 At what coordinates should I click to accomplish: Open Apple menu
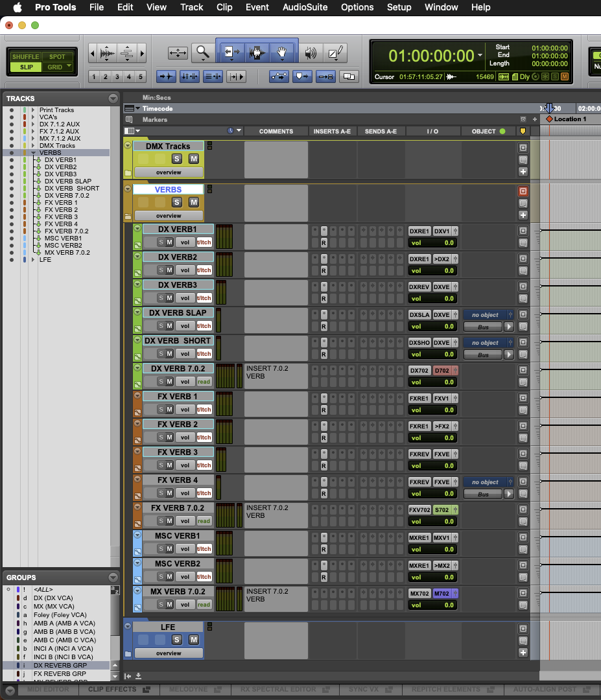coord(18,7)
